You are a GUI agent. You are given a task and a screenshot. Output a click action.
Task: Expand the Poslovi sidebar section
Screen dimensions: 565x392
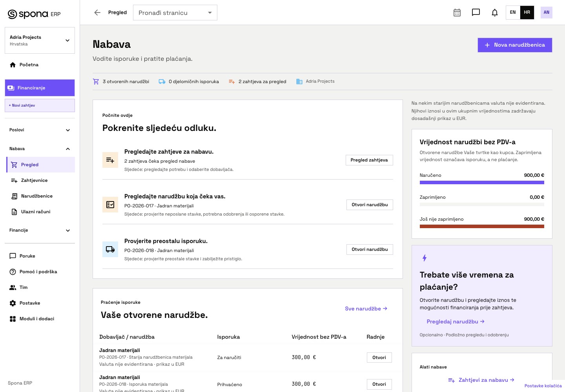coord(40,130)
